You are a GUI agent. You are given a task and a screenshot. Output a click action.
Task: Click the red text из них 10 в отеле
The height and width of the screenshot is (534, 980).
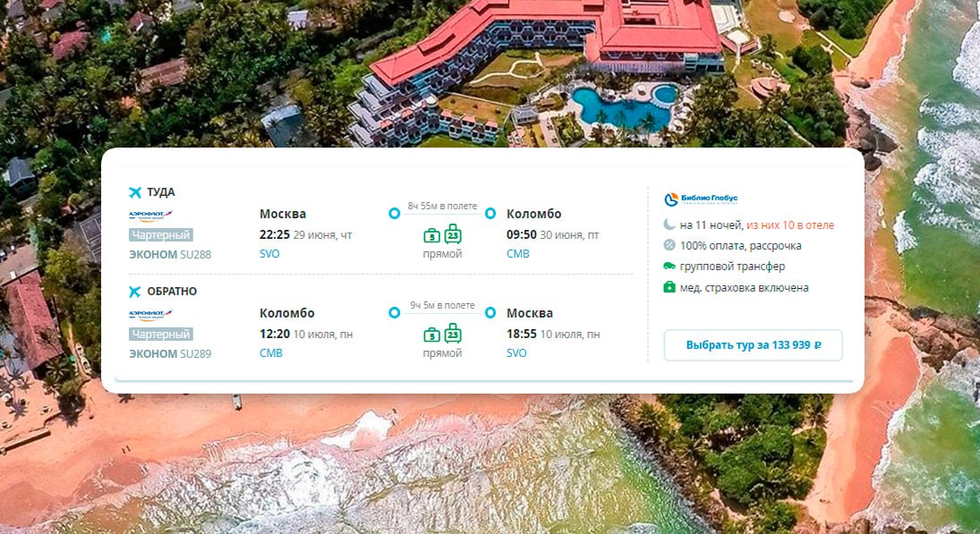click(790, 225)
